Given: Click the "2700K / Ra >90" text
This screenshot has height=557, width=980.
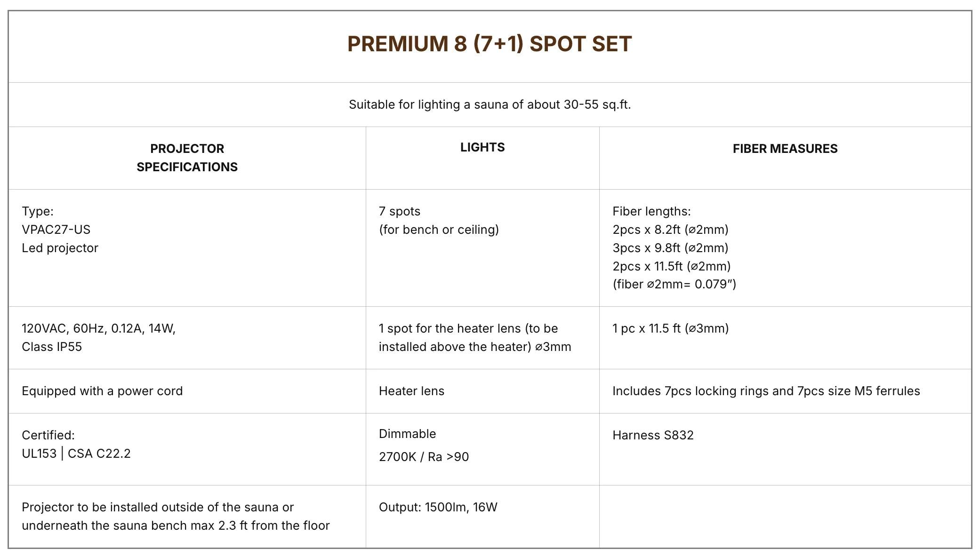Looking at the screenshot, I should click(424, 457).
